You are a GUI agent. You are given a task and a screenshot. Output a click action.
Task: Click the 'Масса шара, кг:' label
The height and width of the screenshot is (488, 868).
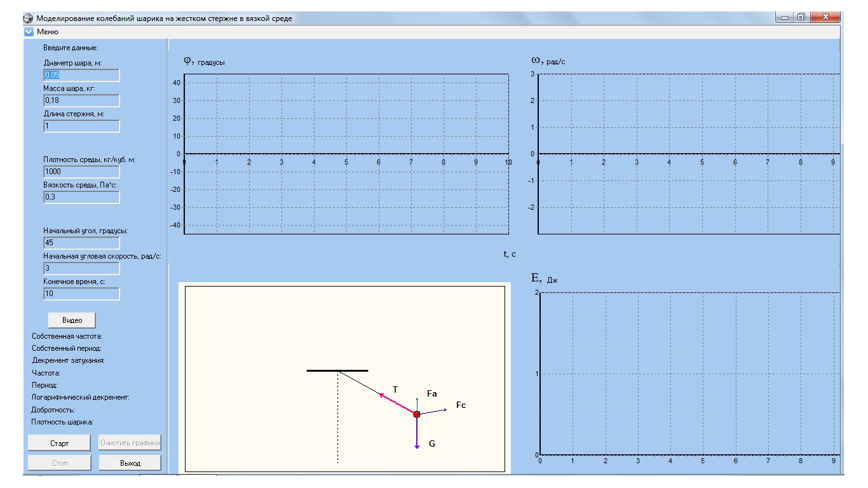pyautogui.click(x=69, y=89)
